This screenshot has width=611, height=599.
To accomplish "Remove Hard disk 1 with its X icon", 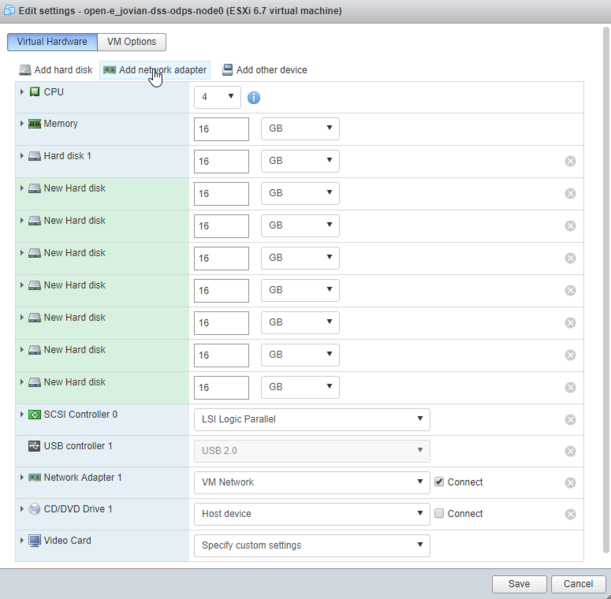I will coord(570,161).
